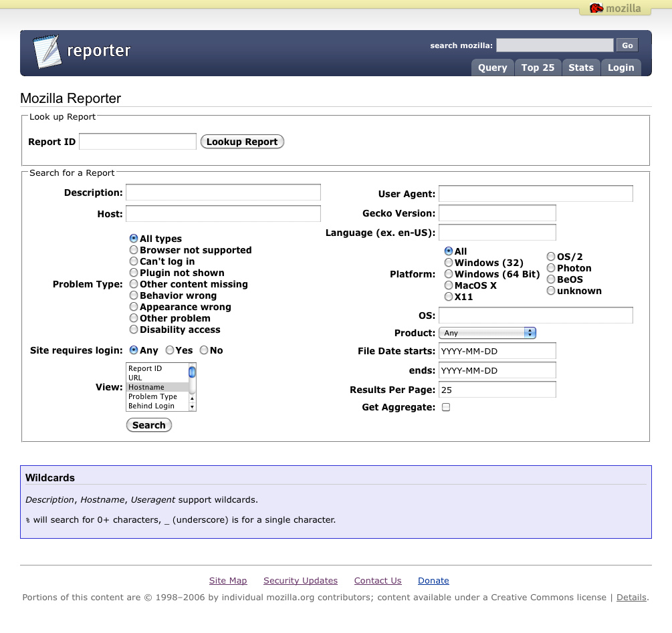
Task: Click the Search button
Action: 148,425
